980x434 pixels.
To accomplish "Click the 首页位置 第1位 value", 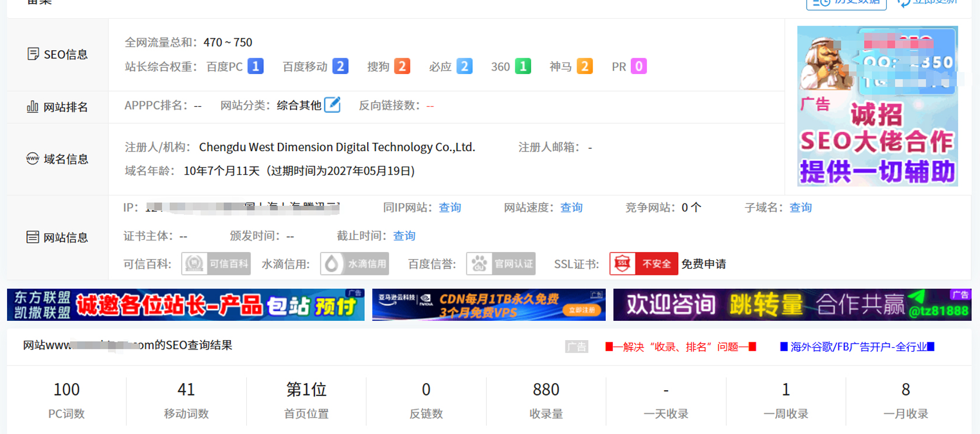I will tap(306, 390).
